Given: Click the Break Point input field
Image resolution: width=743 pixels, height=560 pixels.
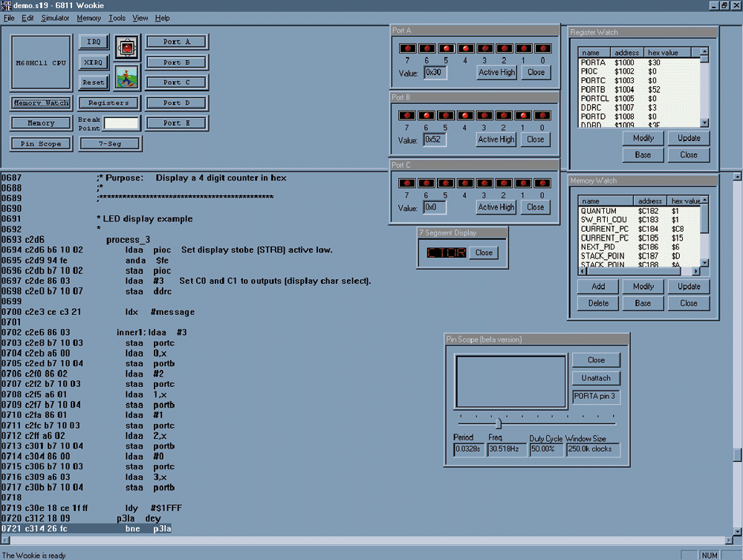Looking at the screenshot, I should [x=121, y=123].
